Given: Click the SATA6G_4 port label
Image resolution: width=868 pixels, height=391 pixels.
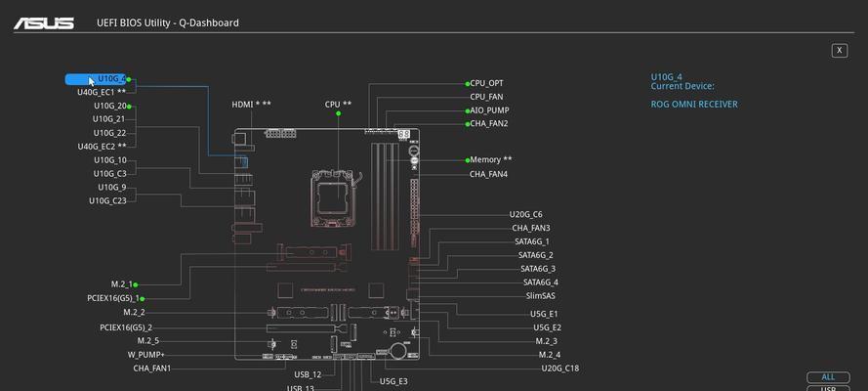Looking at the screenshot, I should (540, 282).
